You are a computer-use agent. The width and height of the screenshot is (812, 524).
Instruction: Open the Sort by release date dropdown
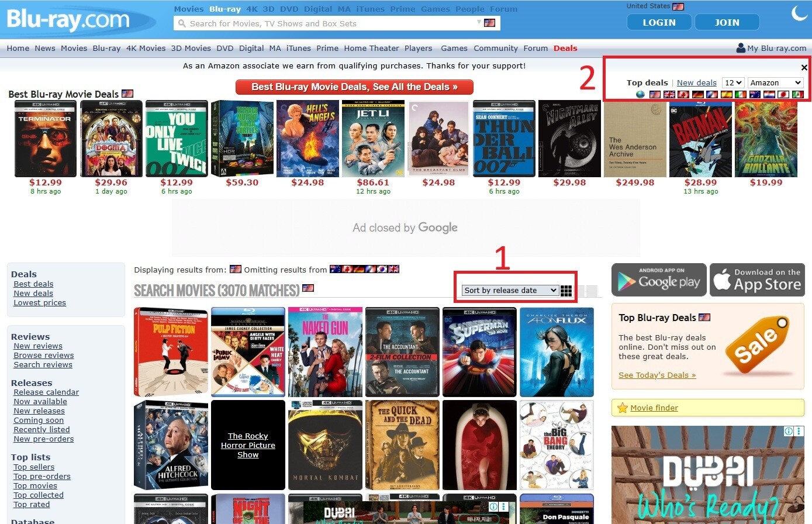pos(510,290)
